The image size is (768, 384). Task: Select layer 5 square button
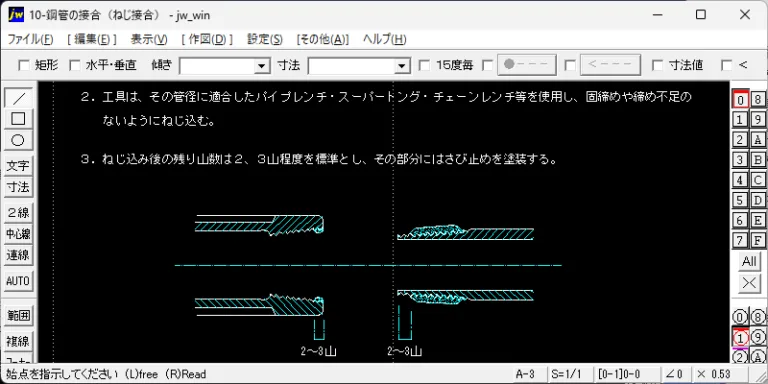(x=741, y=200)
